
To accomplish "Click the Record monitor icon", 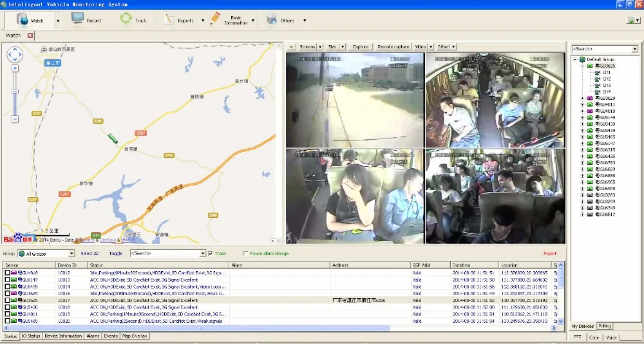I will [x=77, y=19].
